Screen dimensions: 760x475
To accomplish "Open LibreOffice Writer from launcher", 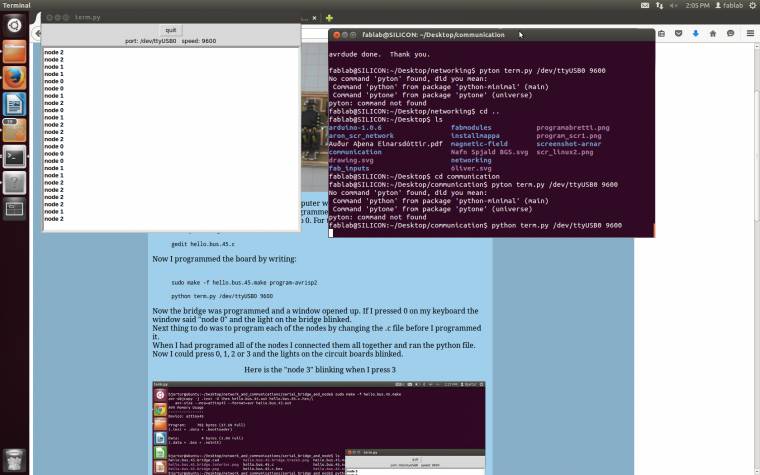I will pyautogui.click(x=14, y=104).
